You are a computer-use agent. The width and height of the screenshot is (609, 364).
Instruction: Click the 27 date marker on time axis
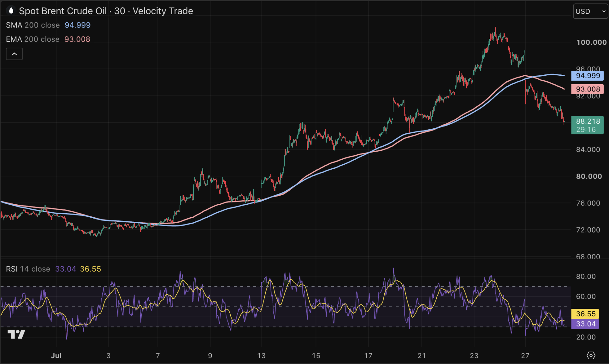point(525,355)
